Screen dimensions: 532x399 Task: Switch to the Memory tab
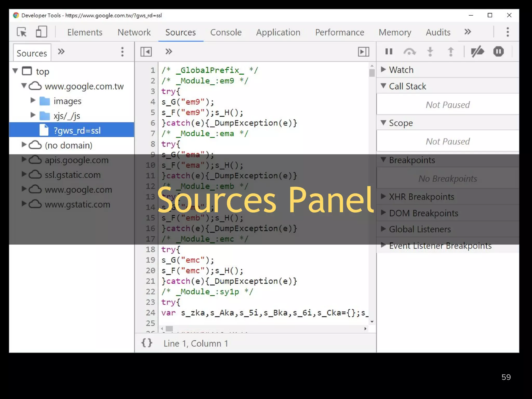tap(395, 32)
